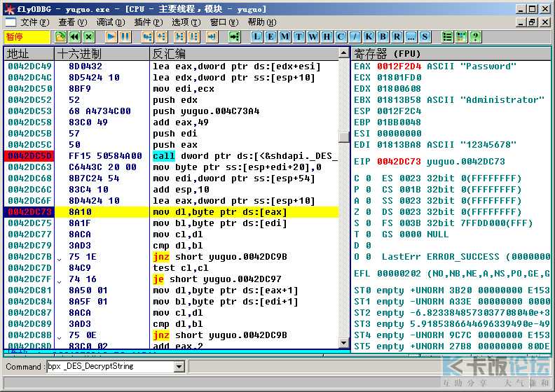Select 'add eax,49' instruction row
The image size is (555, 392).
181,122
